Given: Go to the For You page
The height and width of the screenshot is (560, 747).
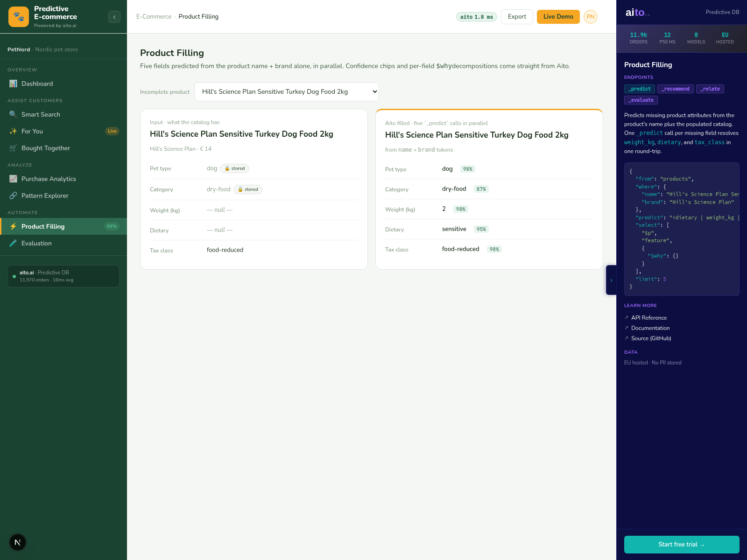Looking at the screenshot, I should click(63, 131).
